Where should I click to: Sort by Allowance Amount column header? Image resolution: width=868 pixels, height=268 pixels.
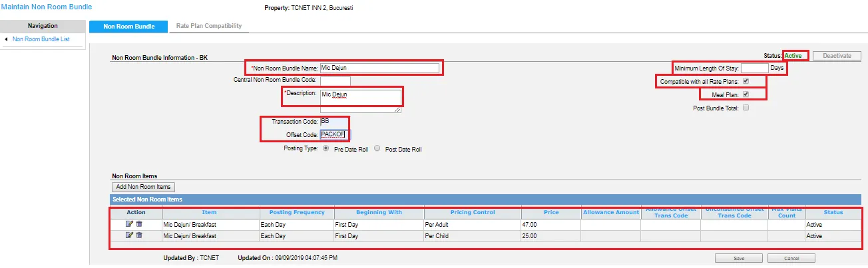click(611, 212)
